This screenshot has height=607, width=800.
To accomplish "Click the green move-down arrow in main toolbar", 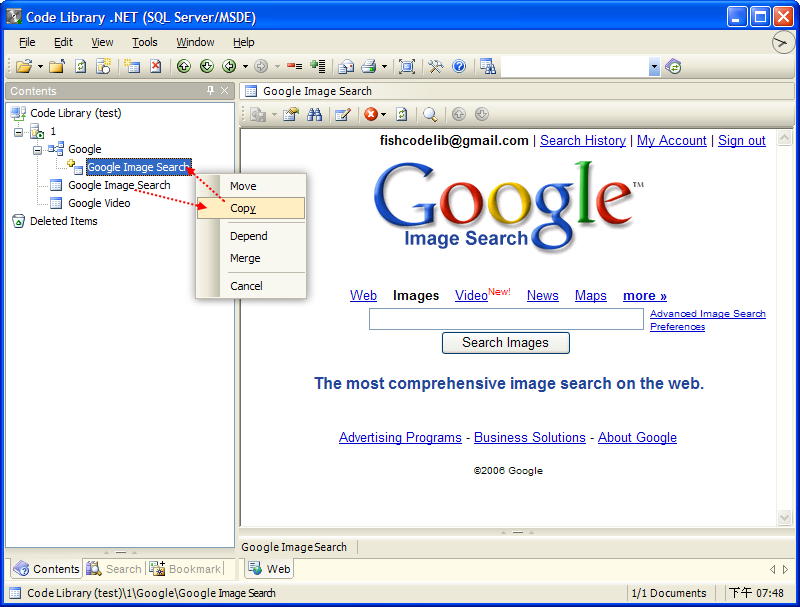I will pyautogui.click(x=207, y=67).
